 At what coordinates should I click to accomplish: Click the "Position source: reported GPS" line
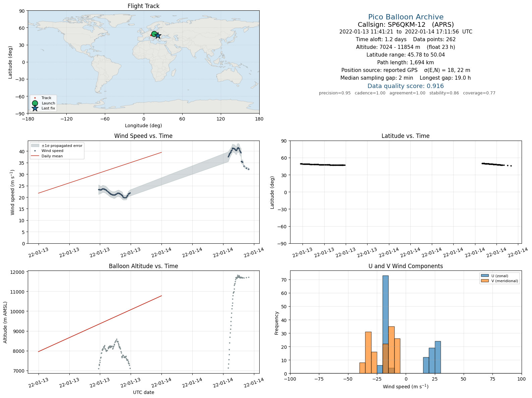(x=406, y=70)
